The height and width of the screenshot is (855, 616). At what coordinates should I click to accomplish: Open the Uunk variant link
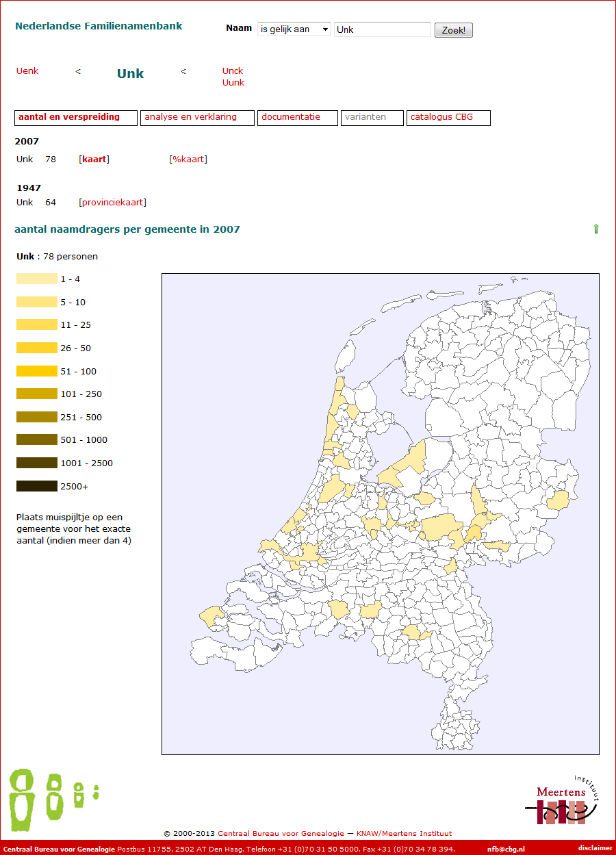(x=233, y=83)
